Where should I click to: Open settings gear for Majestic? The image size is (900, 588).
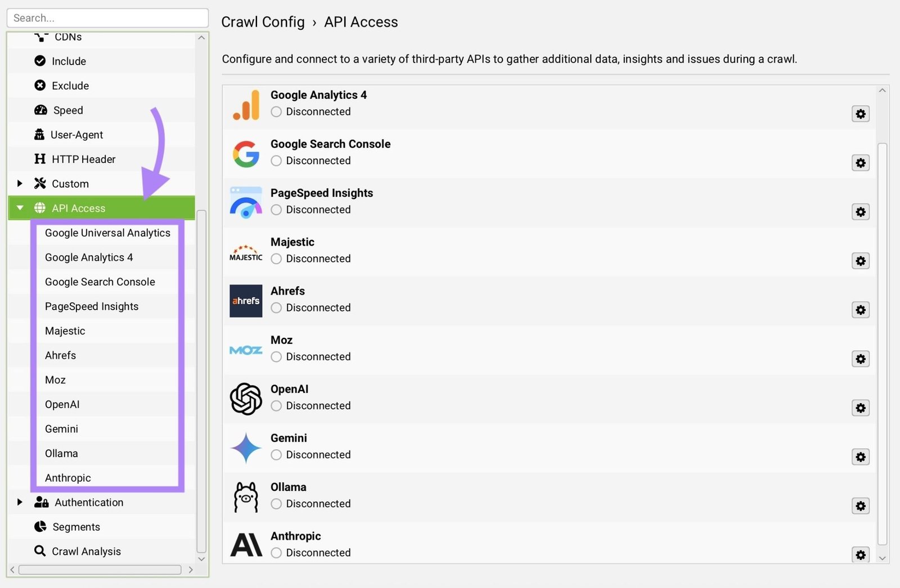point(861,261)
